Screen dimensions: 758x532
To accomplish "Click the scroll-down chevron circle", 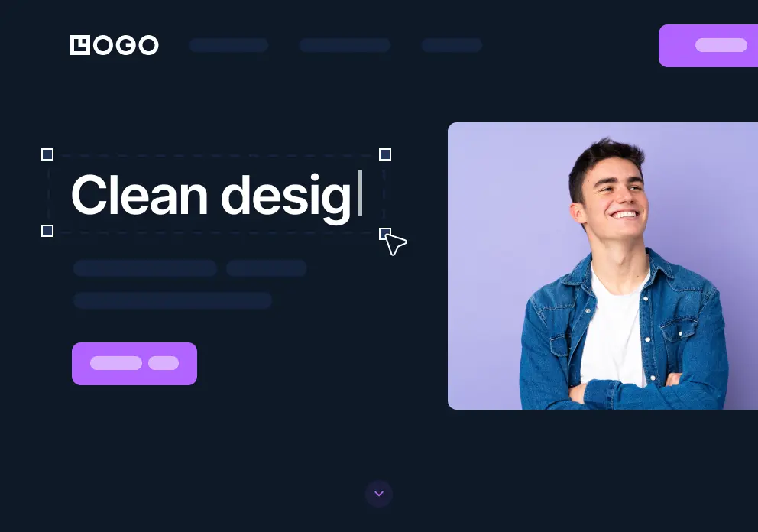I will (379, 494).
